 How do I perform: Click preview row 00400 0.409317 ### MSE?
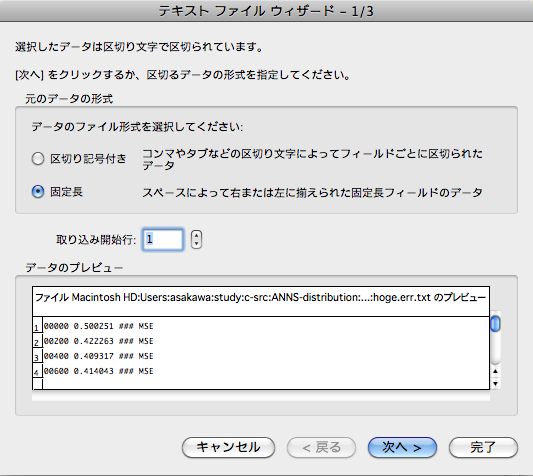(x=99, y=356)
